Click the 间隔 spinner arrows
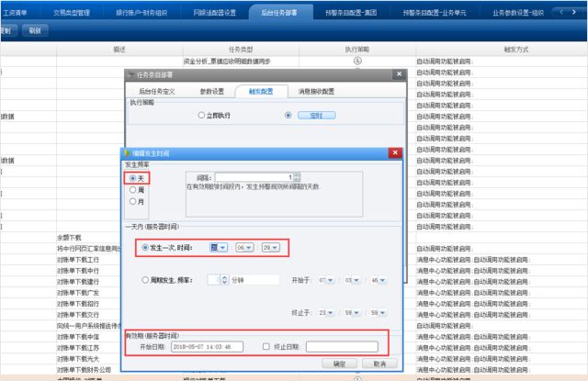Screen dimensions: 588x381 [x=297, y=177]
